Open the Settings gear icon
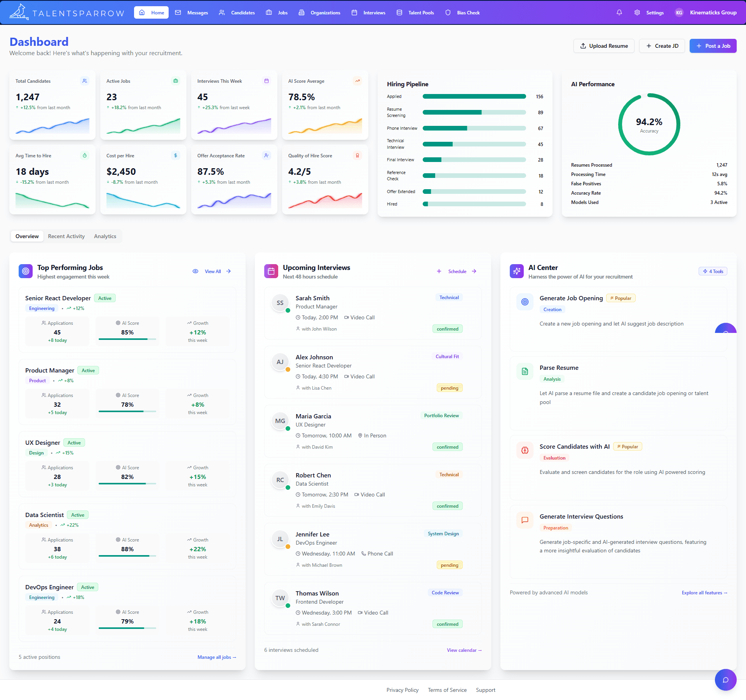The width and height of the screenshot is (746, 700). (637, 12)
